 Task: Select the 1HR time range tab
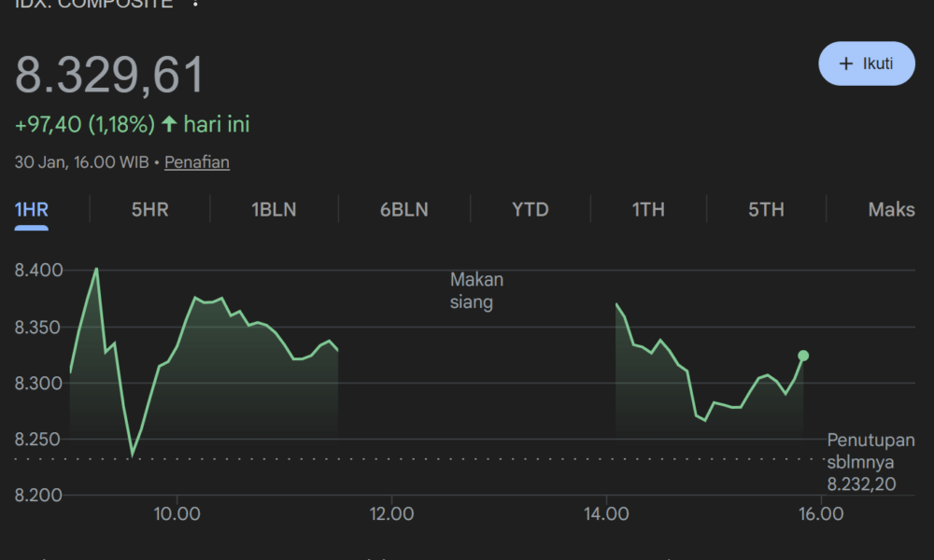pos(32,210)
